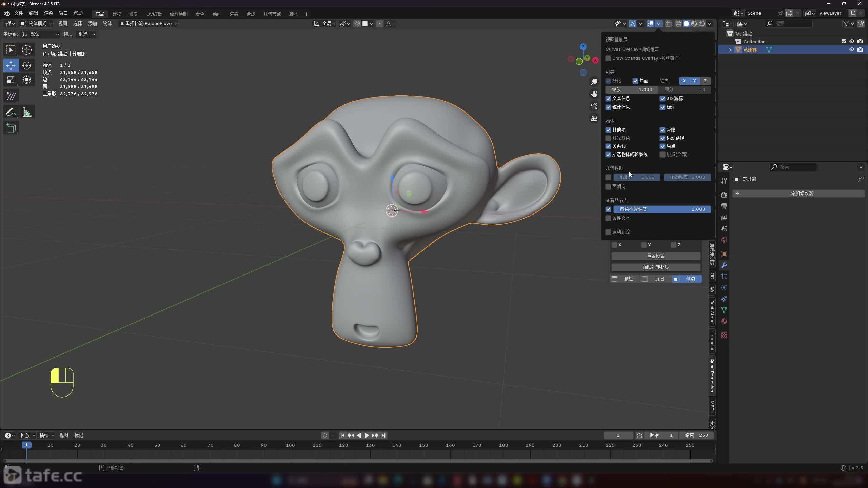Hide 苏珊娜 object with eye icon
Viewport: 868px width, 488px height.
click(851, 49)
